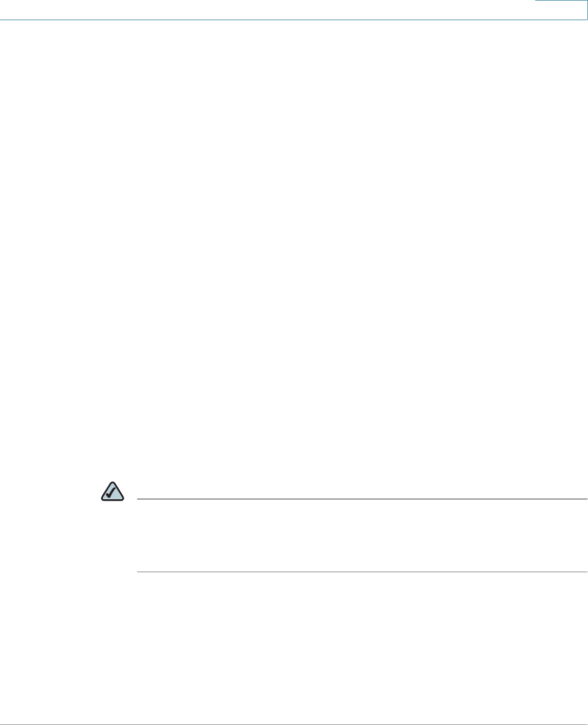The image size is (588, 725).
Task: Click the bottom edge of the top-right tab box
Action: point(561,19)
